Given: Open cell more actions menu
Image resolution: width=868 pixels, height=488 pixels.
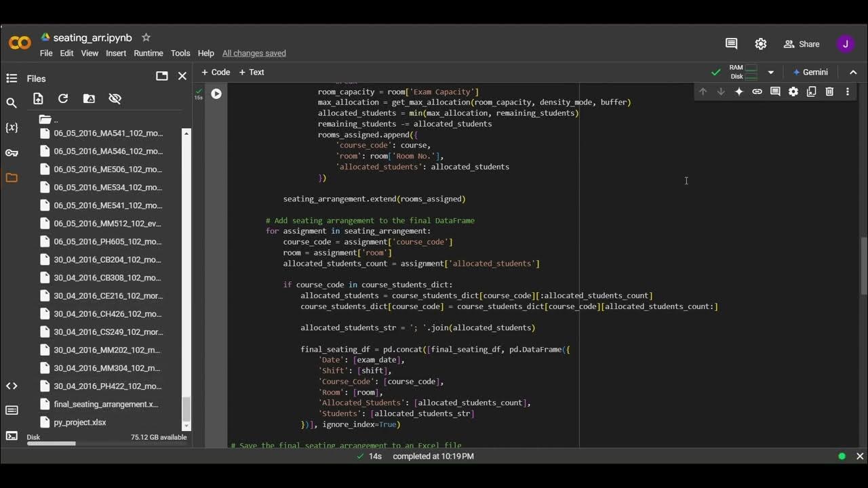Looking at the screenshot, I should (x=848, y=91).
